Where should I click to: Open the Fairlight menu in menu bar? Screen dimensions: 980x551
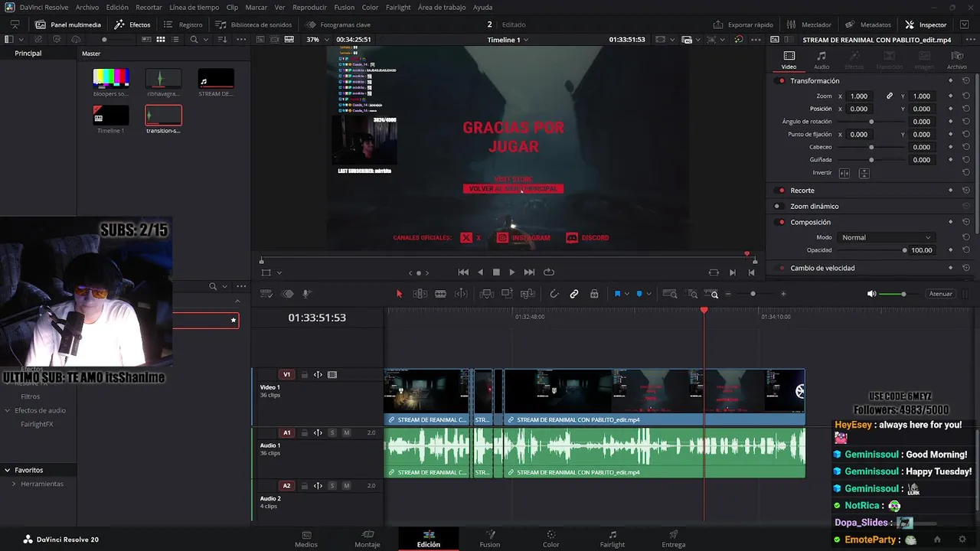point(398,7)
